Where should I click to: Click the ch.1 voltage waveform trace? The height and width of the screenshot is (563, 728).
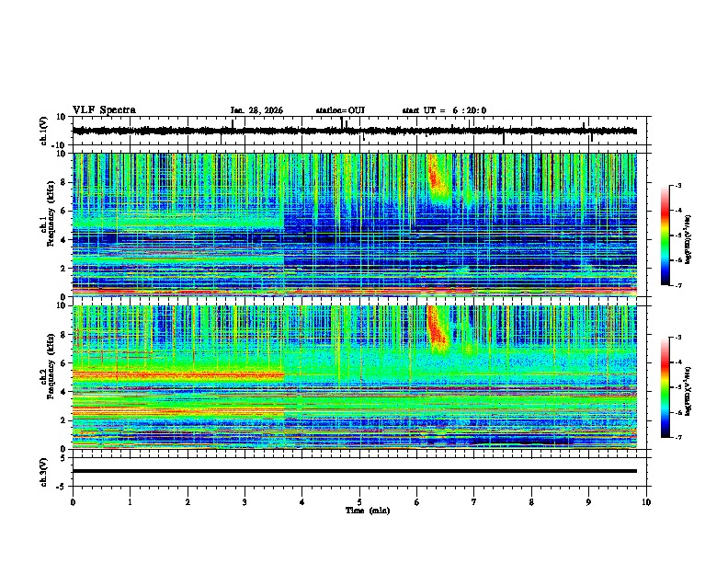coord(354,131)
